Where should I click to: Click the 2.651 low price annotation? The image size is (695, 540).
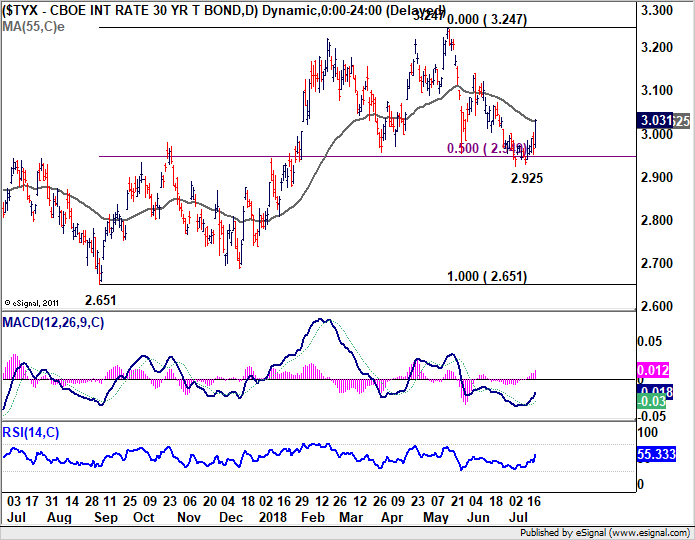(101, 301)
